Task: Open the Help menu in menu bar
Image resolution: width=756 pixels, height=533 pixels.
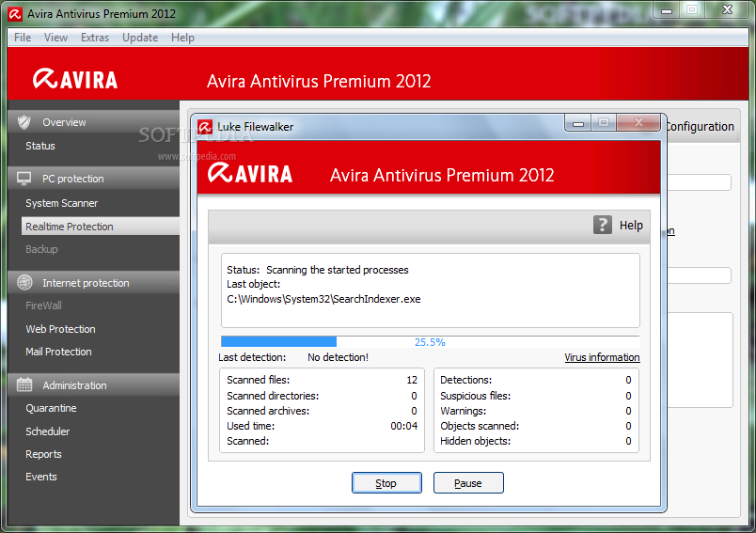Action: [x=182, y=38]
